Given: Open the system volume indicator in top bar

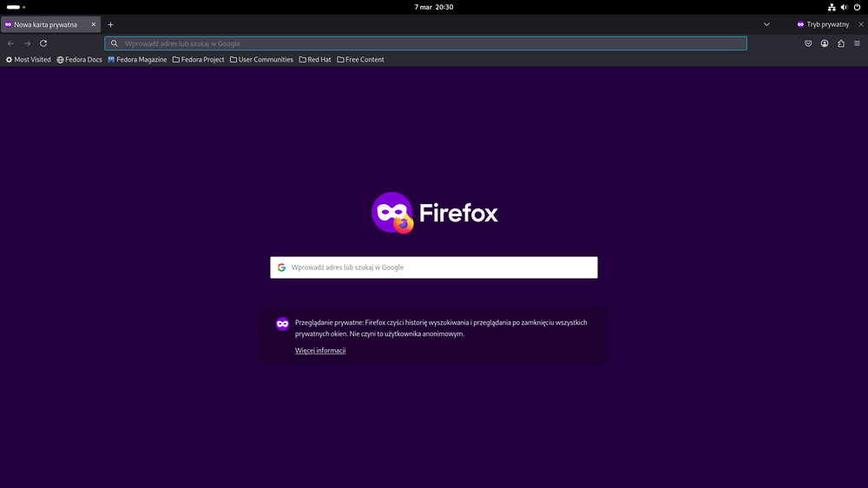Looking at the screenshot, I should point(844,7).
